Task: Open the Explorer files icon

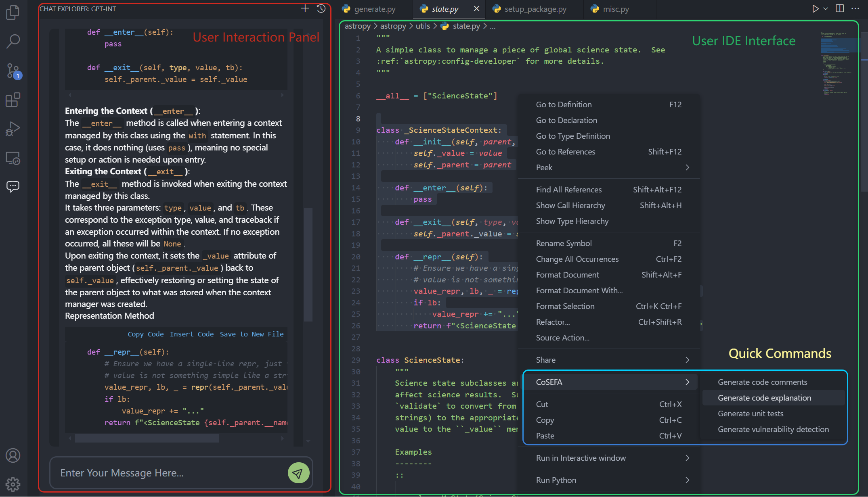Action: click(x=13, y=13)
